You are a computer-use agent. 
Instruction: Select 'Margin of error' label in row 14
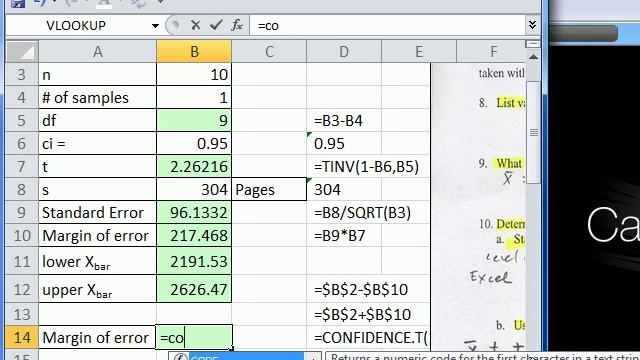tap(98, 338)
